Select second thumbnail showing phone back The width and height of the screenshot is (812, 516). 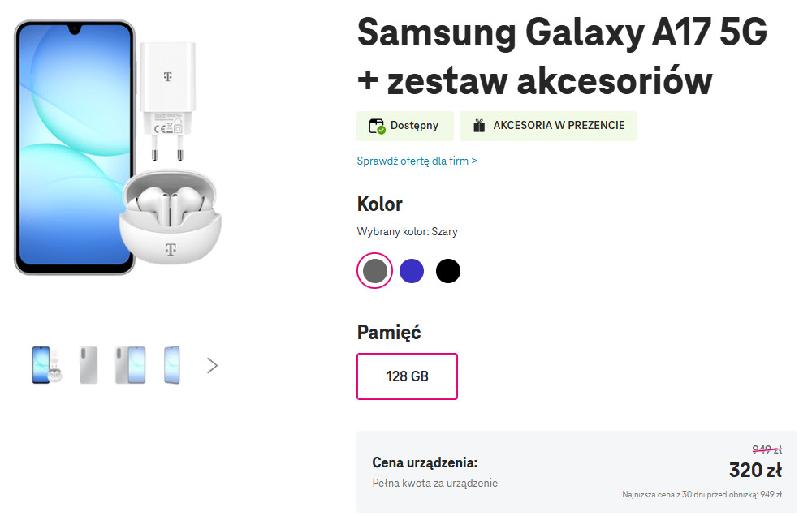(x=89, y=365)
